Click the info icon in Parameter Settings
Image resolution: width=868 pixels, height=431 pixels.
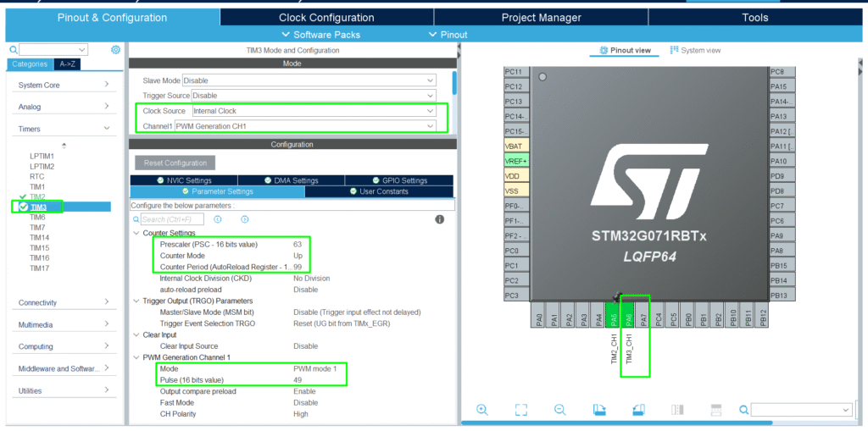(440, 219)
